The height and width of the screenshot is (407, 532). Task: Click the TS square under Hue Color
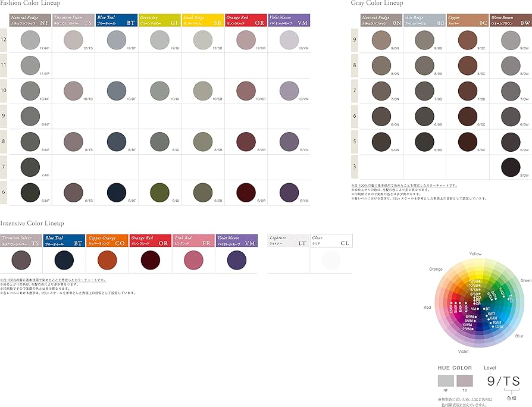[464, 381]
